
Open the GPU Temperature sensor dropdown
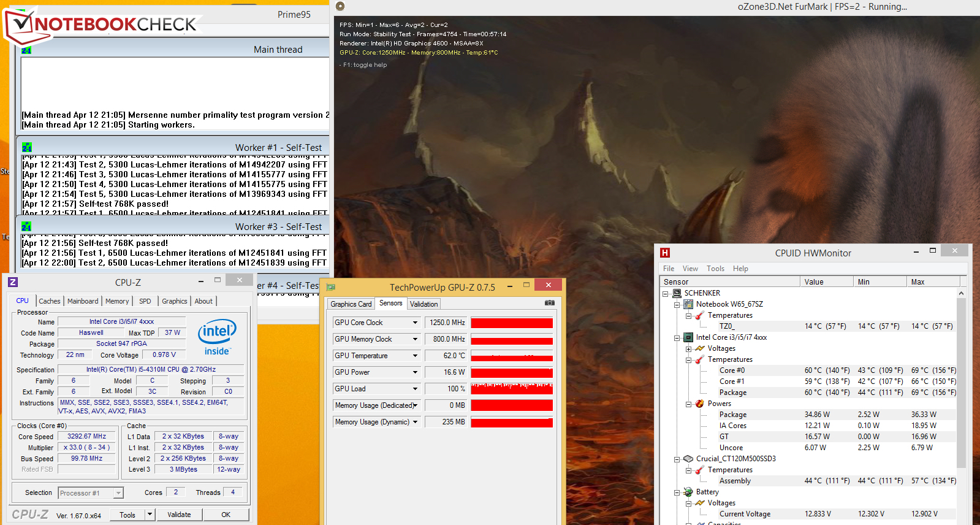[x=415, y=356]
